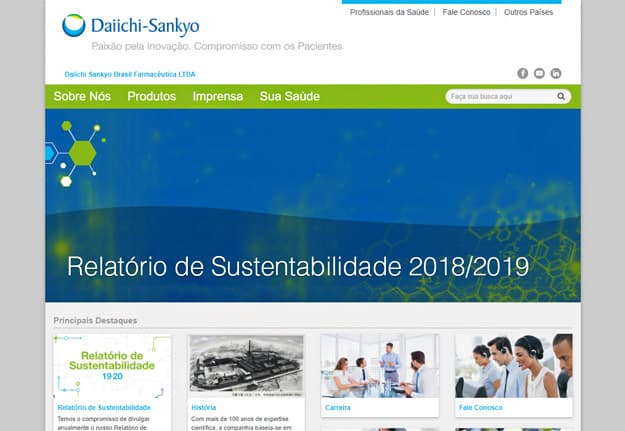Click the Relatório de Sustentabilidade card title

coord(104,407)
